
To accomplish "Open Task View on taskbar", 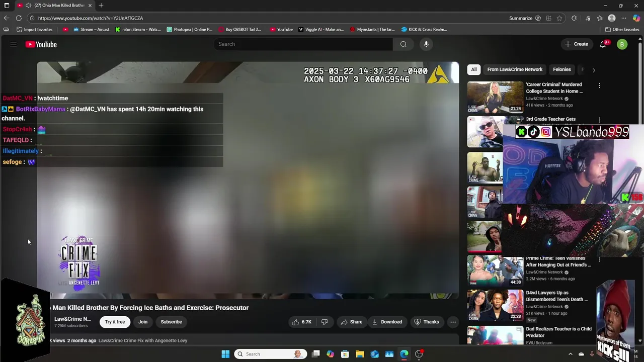I will [315, 354].
